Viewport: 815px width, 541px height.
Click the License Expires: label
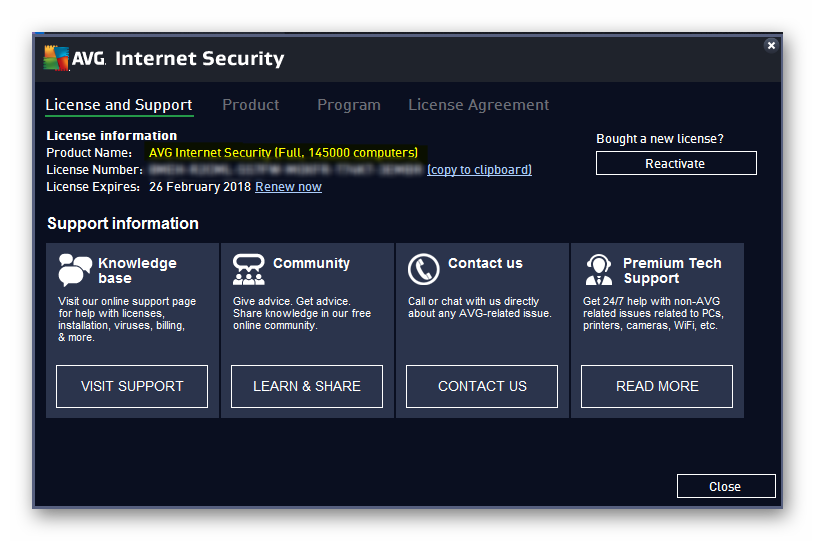coord(93,187)
